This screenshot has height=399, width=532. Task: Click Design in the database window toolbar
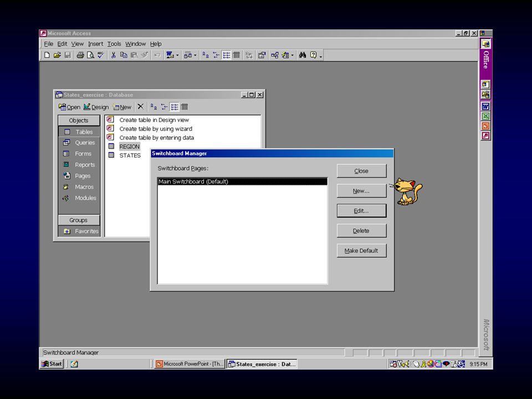point(96,107)
